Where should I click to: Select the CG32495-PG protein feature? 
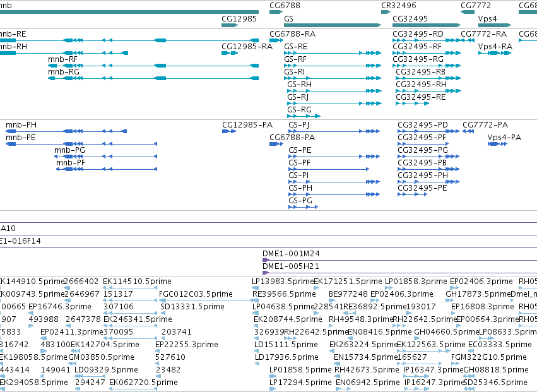(428, 157)
